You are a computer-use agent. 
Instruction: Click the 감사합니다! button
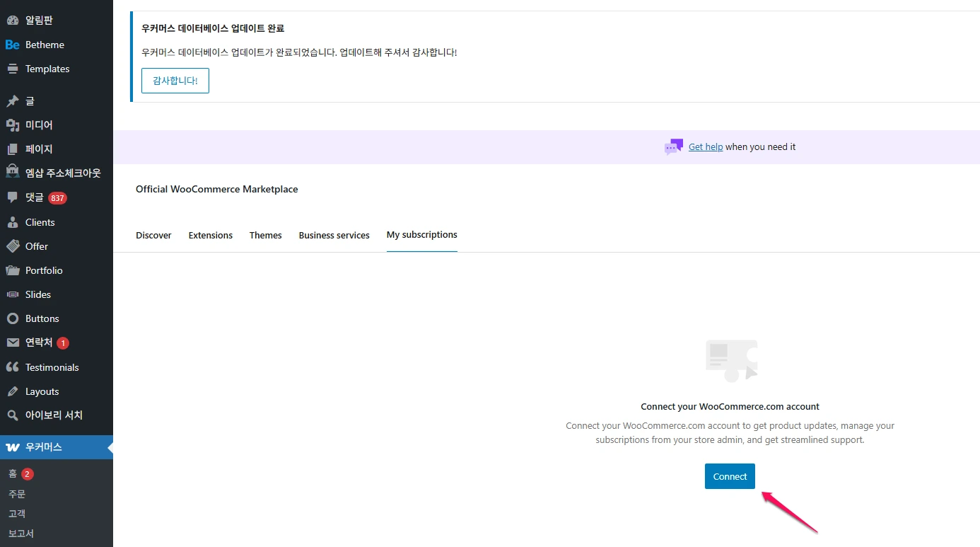pos(175,81)
